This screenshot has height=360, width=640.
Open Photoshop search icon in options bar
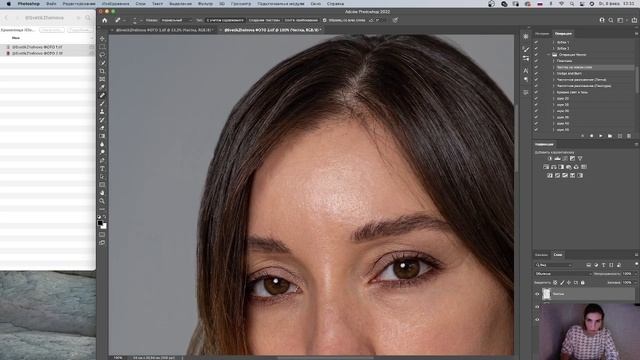tap(611, 20)
